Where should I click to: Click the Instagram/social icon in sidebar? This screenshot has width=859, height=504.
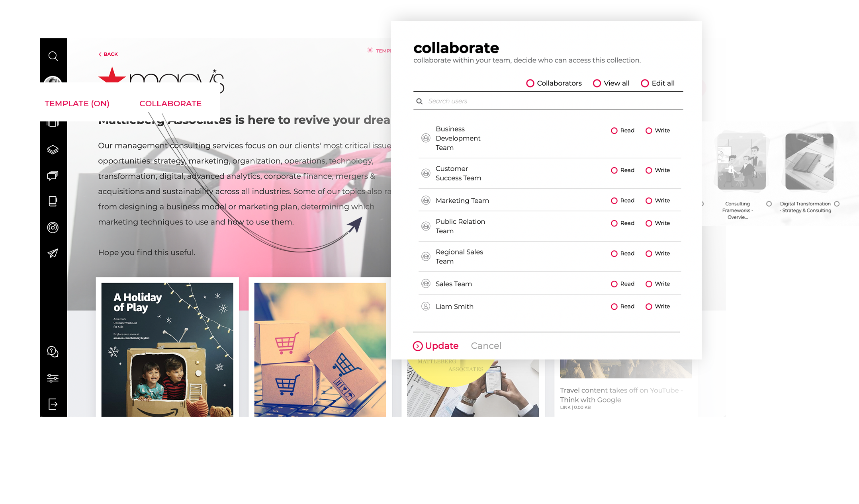[52, 227]
